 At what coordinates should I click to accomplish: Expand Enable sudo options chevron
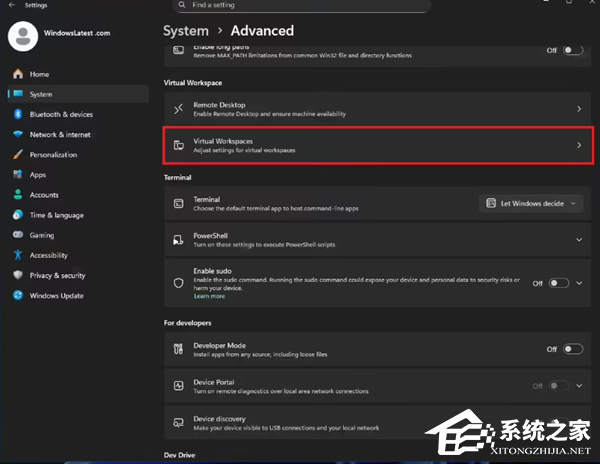[579, 283]
